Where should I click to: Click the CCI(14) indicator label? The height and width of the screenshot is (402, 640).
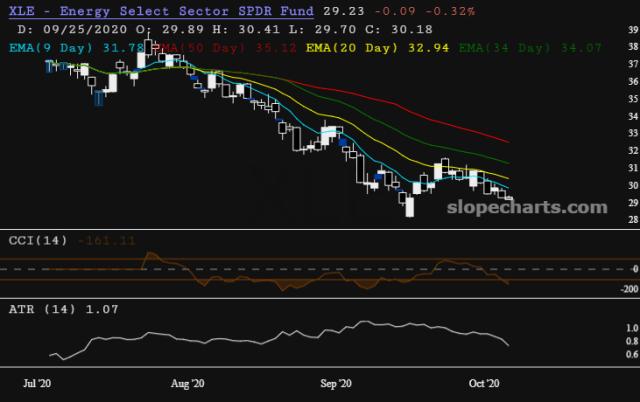pos(38,240)
